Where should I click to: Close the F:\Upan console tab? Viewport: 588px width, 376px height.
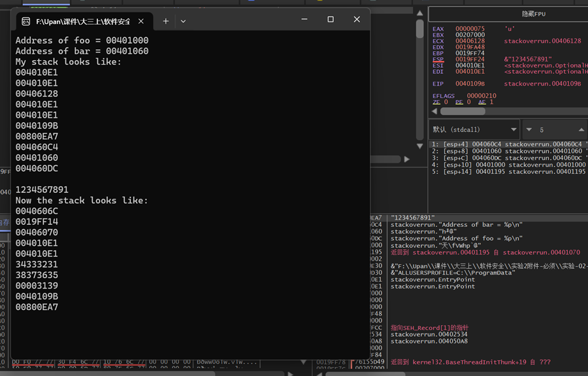coord(142,21)
